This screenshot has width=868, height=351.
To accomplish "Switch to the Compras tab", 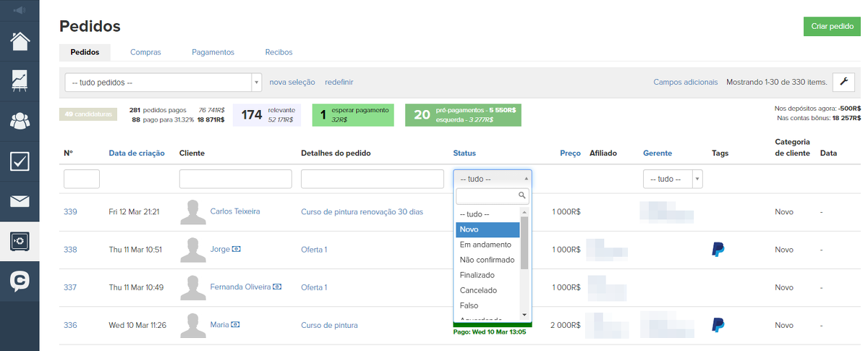I will coord(145,52).
